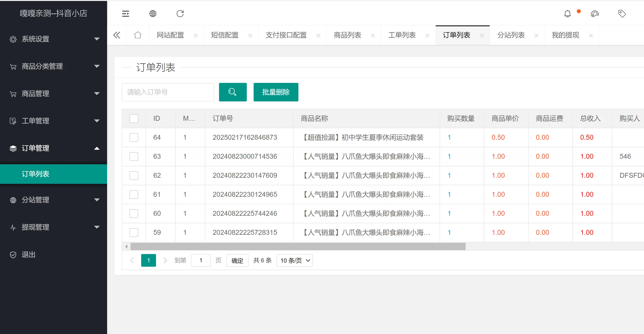Open the theme palette icon
Image resolution: width=644 pixels, height=334 pixels.
pyautogui.click(x=595, y=14)
